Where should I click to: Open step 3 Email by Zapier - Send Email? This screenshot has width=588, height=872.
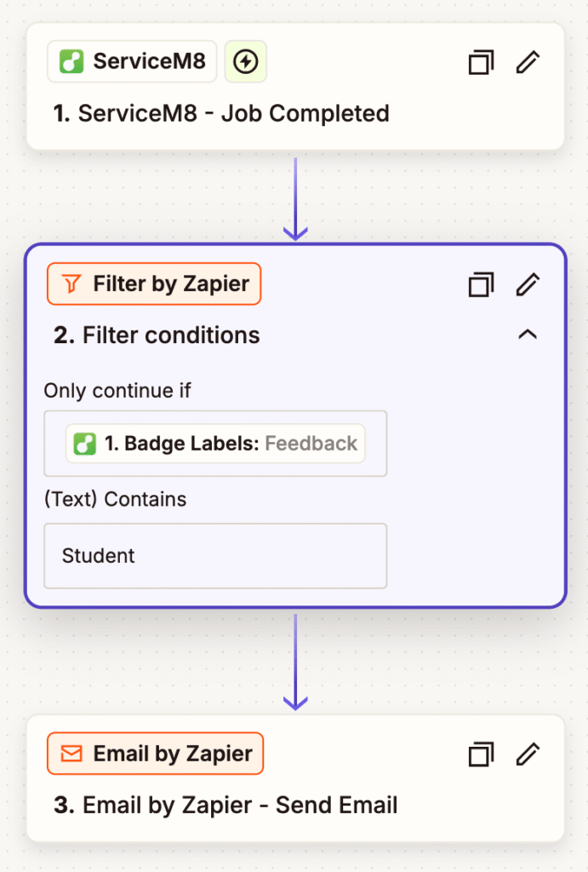coord(225,805)
